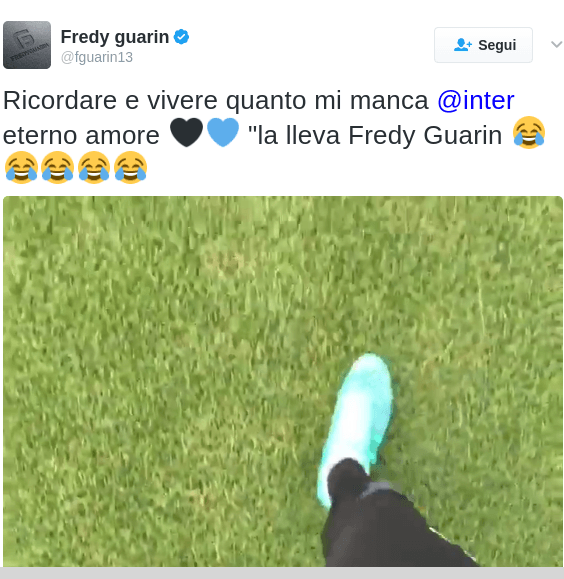Click the second laughing emoji on last line

pyautogui.click(x=58, y=167)
